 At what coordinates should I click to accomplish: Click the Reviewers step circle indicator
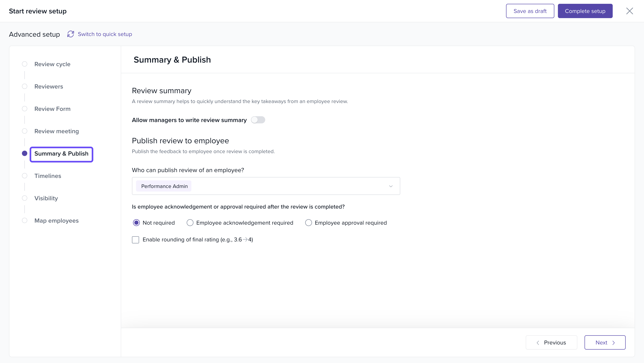(x=25, y=87)
